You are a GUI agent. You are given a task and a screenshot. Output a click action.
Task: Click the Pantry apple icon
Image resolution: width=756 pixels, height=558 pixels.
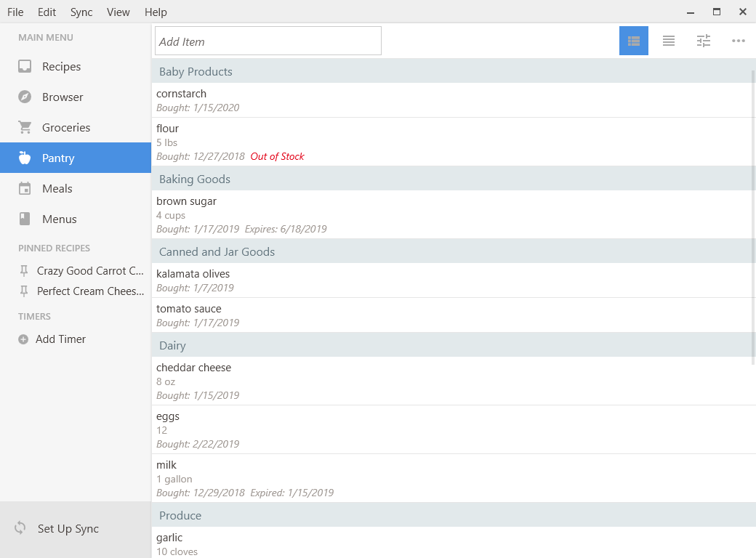[25, 158]
